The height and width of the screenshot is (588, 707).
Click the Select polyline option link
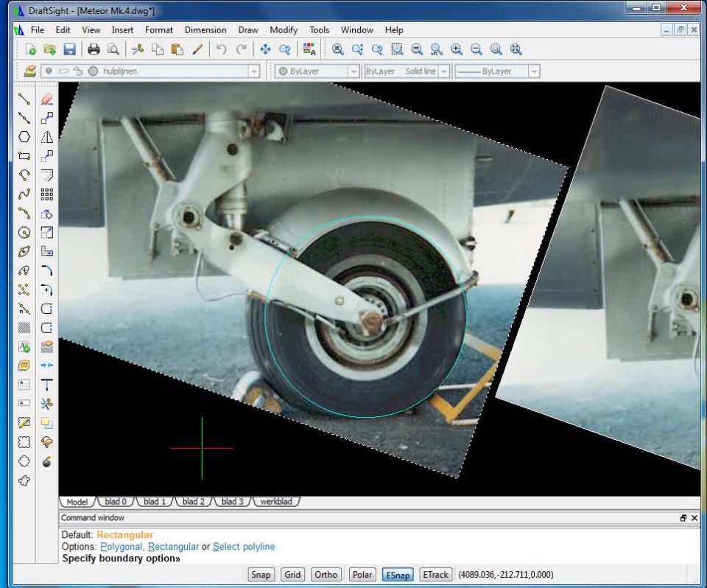(244, 547)
